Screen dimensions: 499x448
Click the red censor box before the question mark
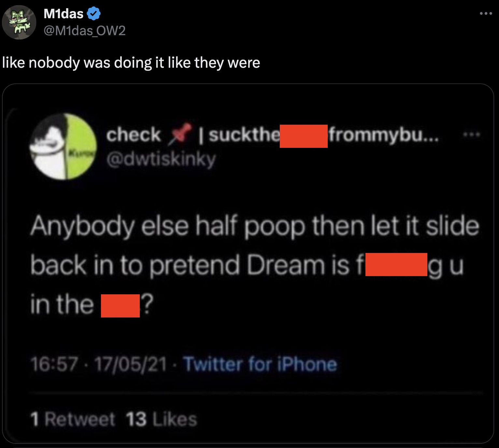120,306
